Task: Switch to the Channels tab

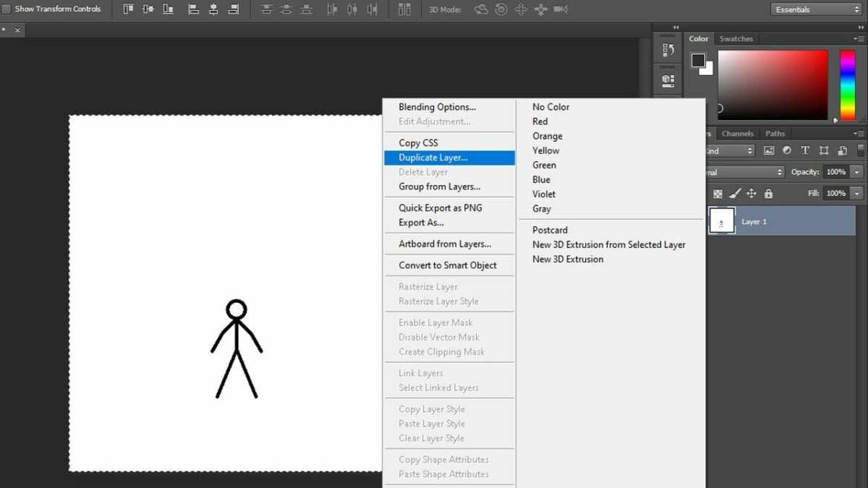Action: (737, 133)
